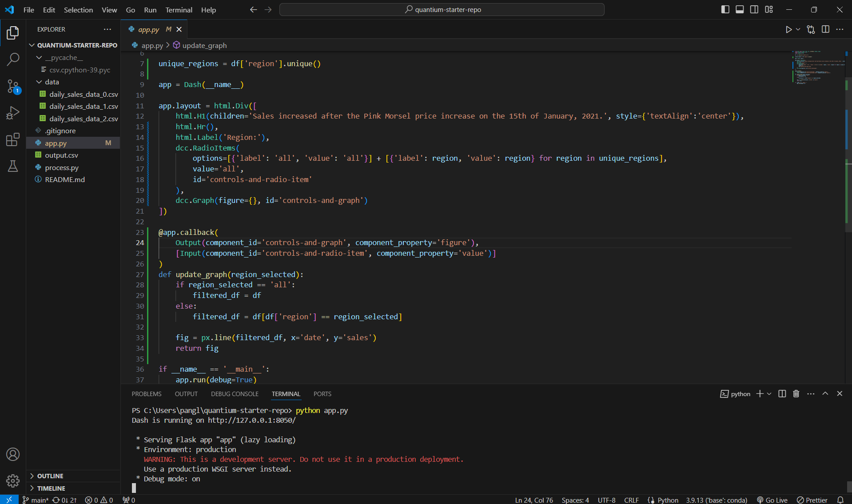Open the Extensions view
This screenshot has width=852, height=504.
click(13, 139)
